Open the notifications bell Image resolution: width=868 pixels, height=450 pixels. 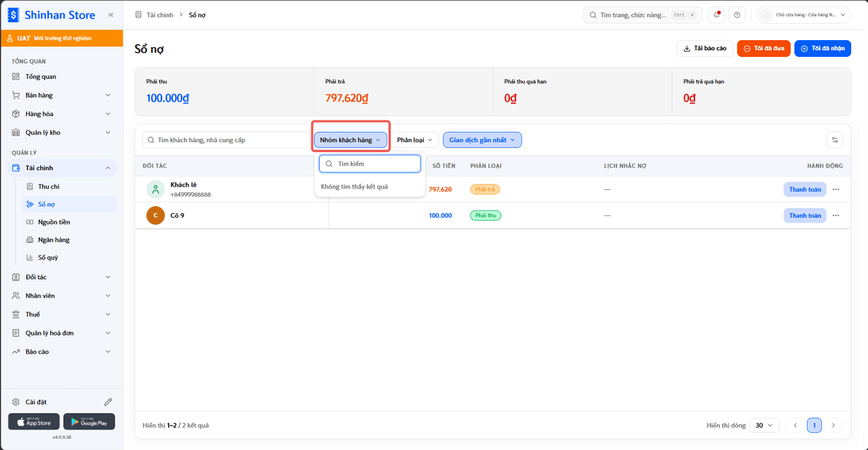tap(717, 15)
